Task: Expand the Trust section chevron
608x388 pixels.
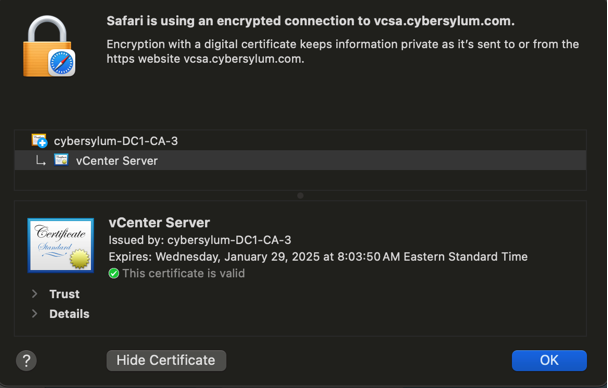Action: pyautogui.click(x=35, y=294)
